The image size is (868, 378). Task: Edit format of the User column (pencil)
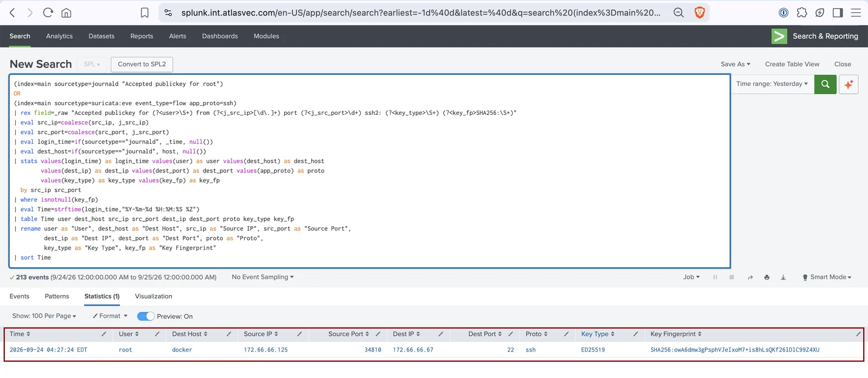tap(157, 334)
